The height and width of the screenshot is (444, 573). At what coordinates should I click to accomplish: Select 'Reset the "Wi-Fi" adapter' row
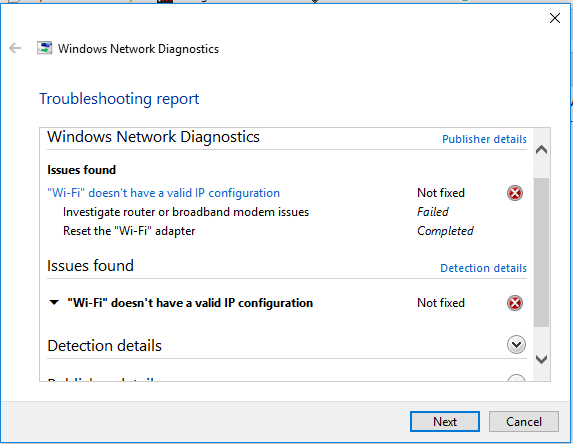pos(268,231)
